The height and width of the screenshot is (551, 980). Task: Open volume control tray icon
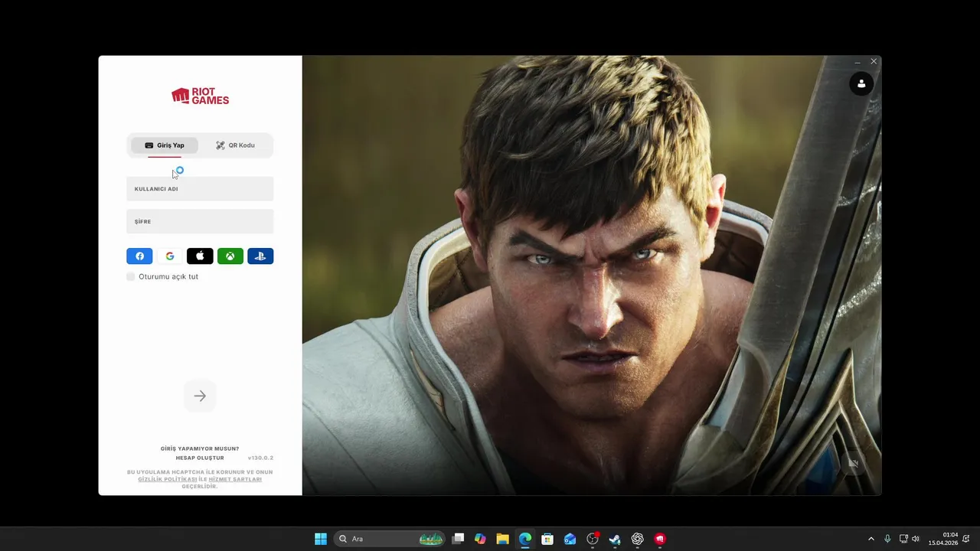(x=916, y=539)
